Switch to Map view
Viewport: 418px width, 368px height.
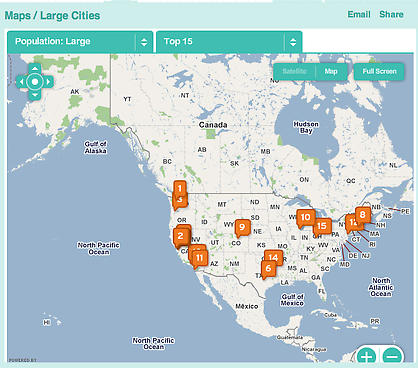(331, 71)
